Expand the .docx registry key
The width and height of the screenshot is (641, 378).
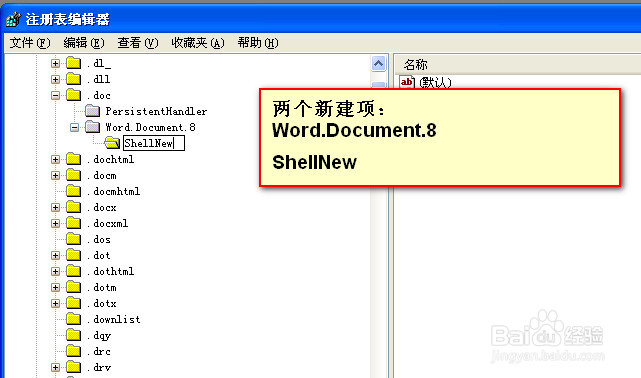(x=56, y=208)
